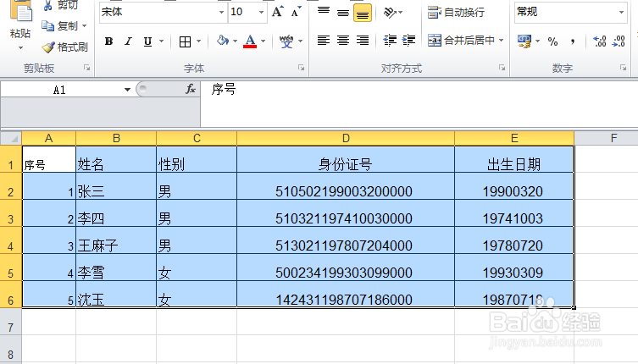Open Copy (复制) dropdown arrow
The height and width of the screenshot is (364, 638).
coord(84,26)
